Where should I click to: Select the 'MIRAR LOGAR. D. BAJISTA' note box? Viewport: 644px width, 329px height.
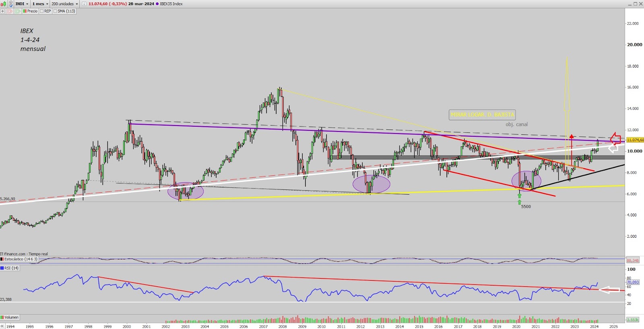click(x=482, y=115)
